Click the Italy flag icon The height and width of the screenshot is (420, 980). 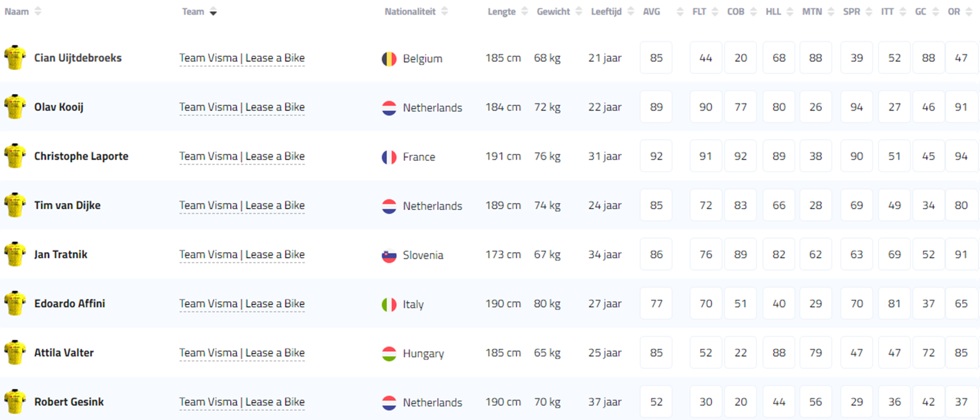pyautogui.click(x=389, y=304)
